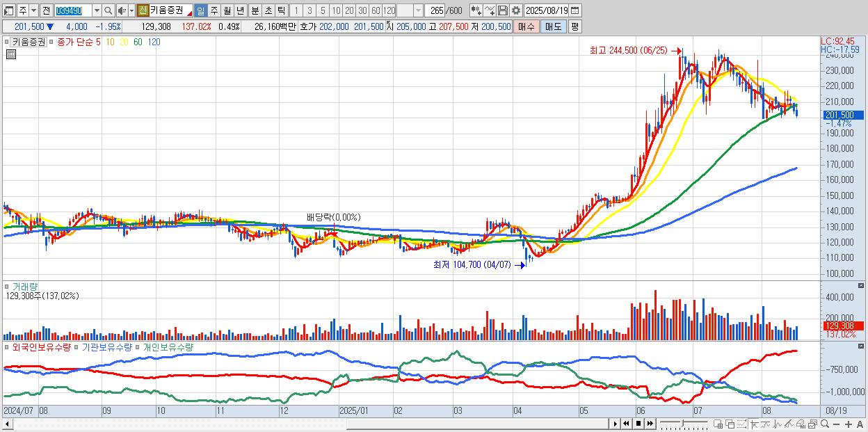
Task: Open the dropdown arrow next to 주
Action: (x=33, y=10)
